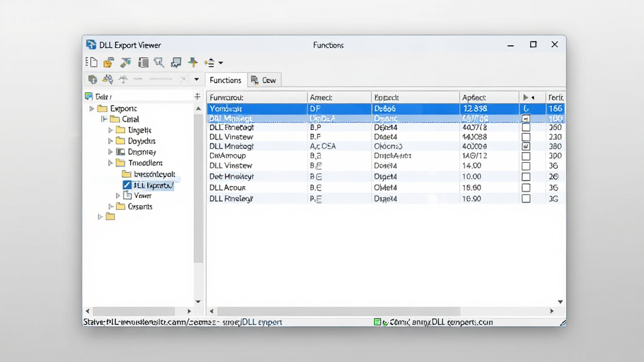Click the grayed X icon in second toolbar

[183, 79]
